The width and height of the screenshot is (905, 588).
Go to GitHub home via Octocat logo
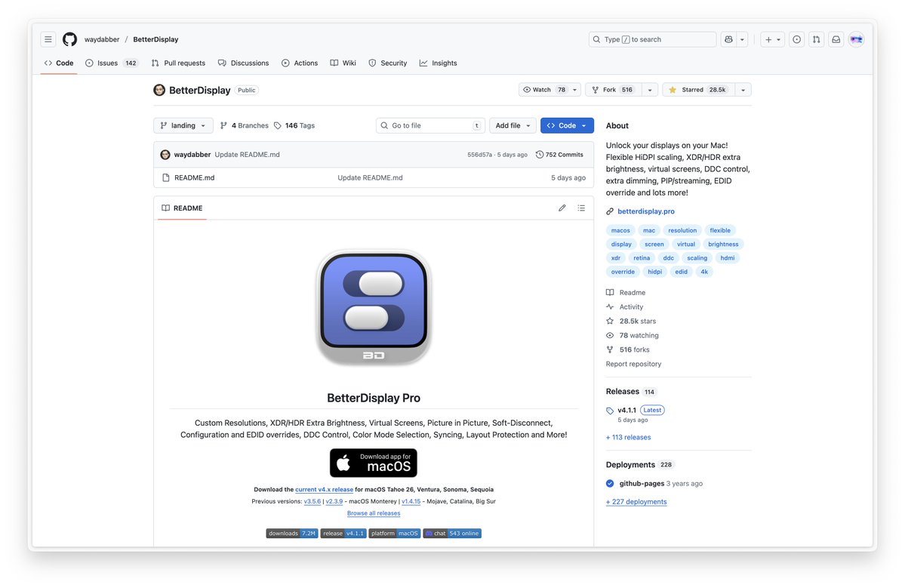pos(70,39)
